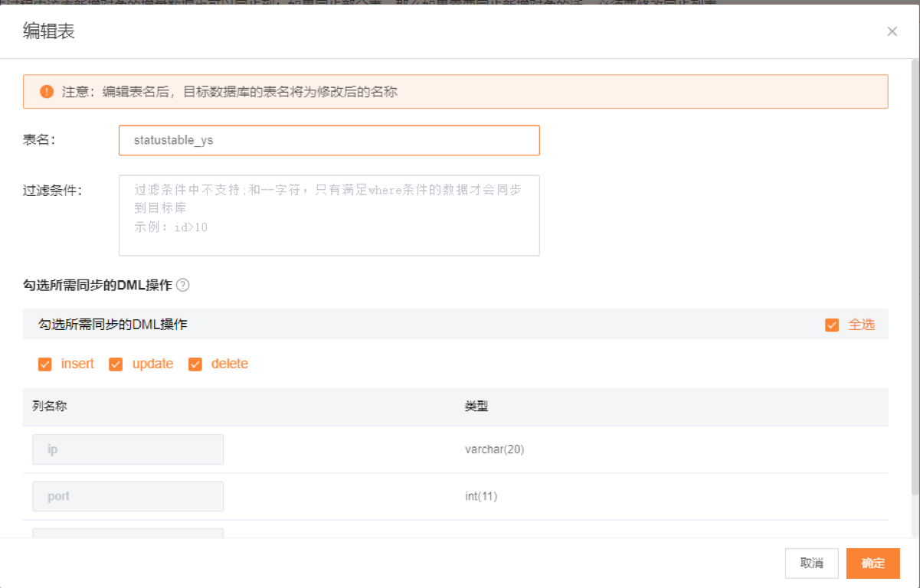The image size is (920, 588).
Task: Close the 编辑表 dialog with the X icon
Action: pyautogui.click(x=892, y=31)
